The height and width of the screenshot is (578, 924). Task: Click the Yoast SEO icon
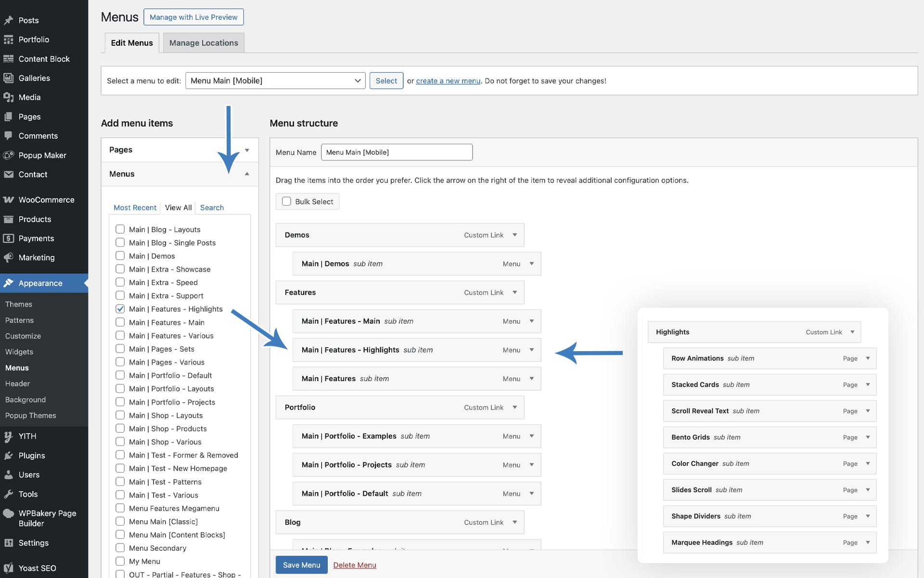[x=8, y=568]
